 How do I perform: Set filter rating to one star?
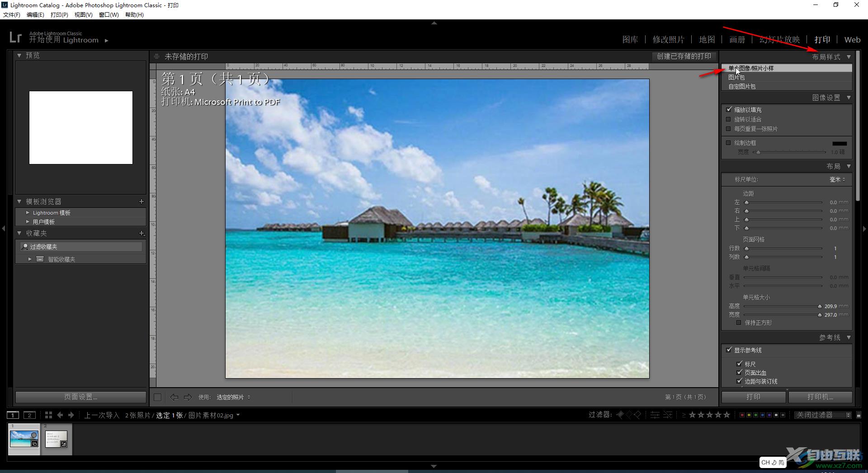692,415
